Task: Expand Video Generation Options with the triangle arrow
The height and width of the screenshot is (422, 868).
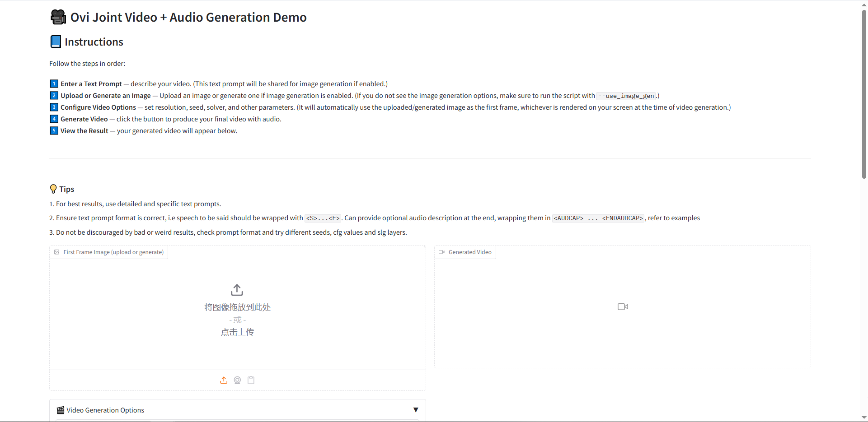Action: click(x=416, y=410)
